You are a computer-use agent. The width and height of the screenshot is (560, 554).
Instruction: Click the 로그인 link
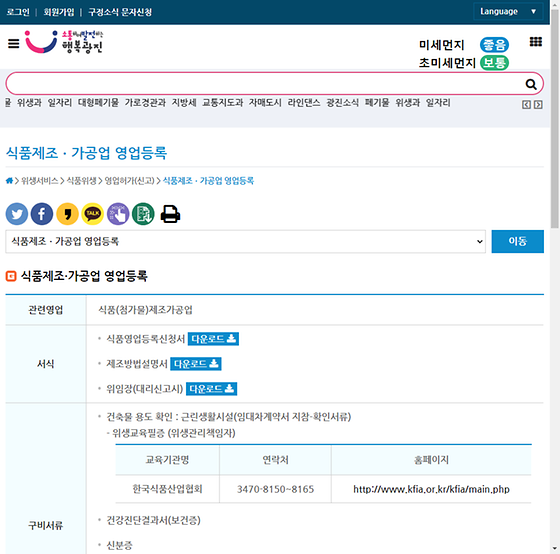18,12
